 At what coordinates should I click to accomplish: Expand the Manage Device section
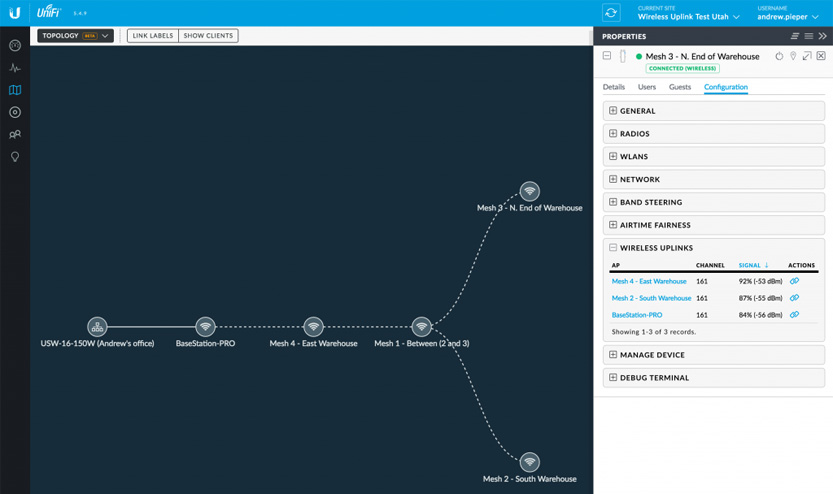point(713,355)
